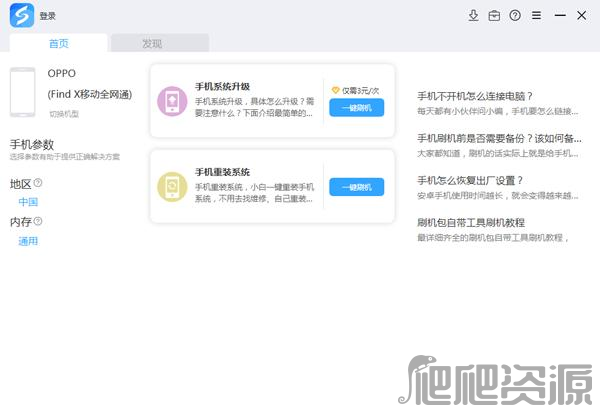Open the 手机重装系统 card title
The height and width of the screenshot is (416, 600).
tap(222, 172)
